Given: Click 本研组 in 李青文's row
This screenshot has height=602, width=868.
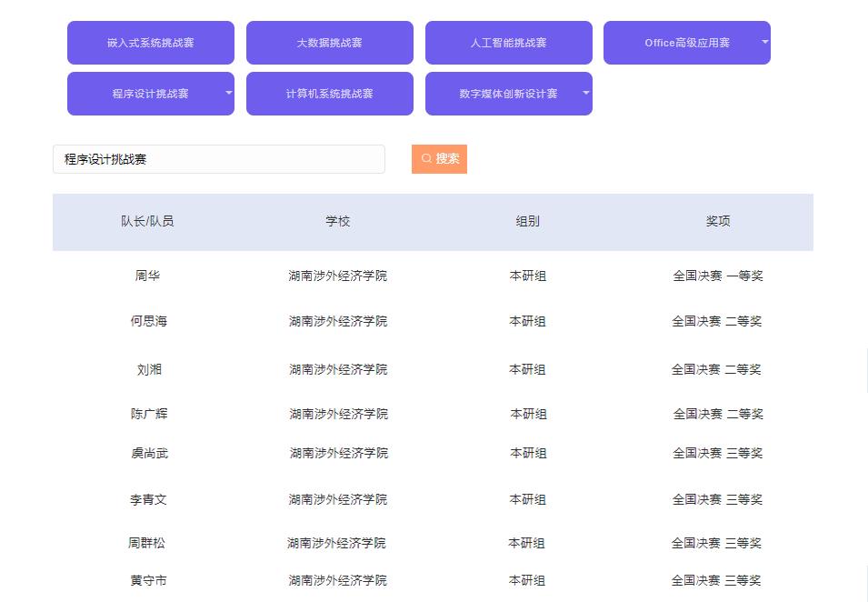Looking at the screenshot, I should coord(527,499).
